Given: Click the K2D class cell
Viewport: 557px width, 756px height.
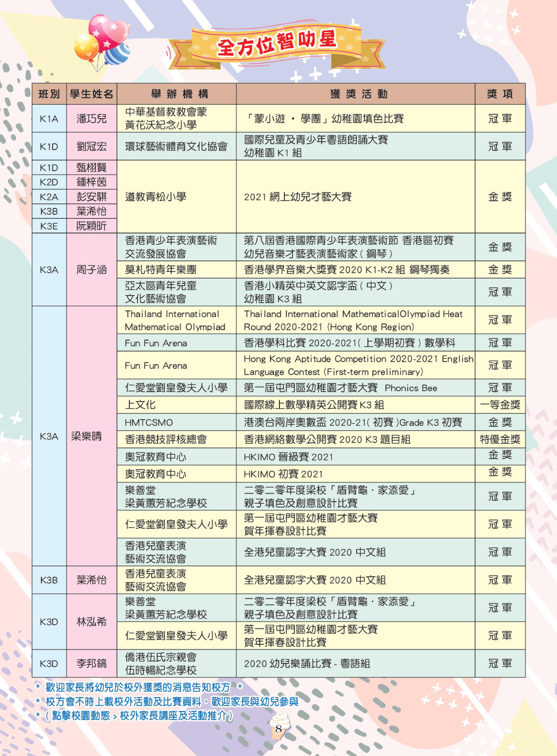Looking at the screenshot, I should [49, 182].
